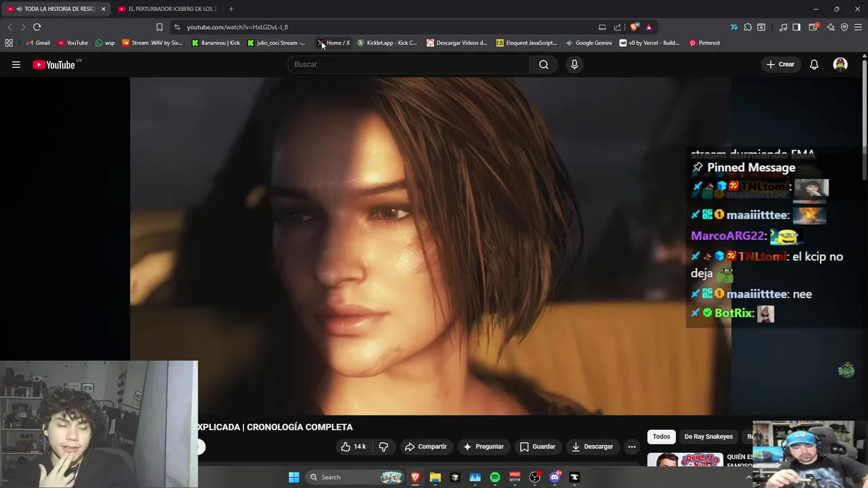Image resolution: width=868 pixels, height=488 pixels.
Task: Click the Crear create button
Action: click(x=780, y=64)
